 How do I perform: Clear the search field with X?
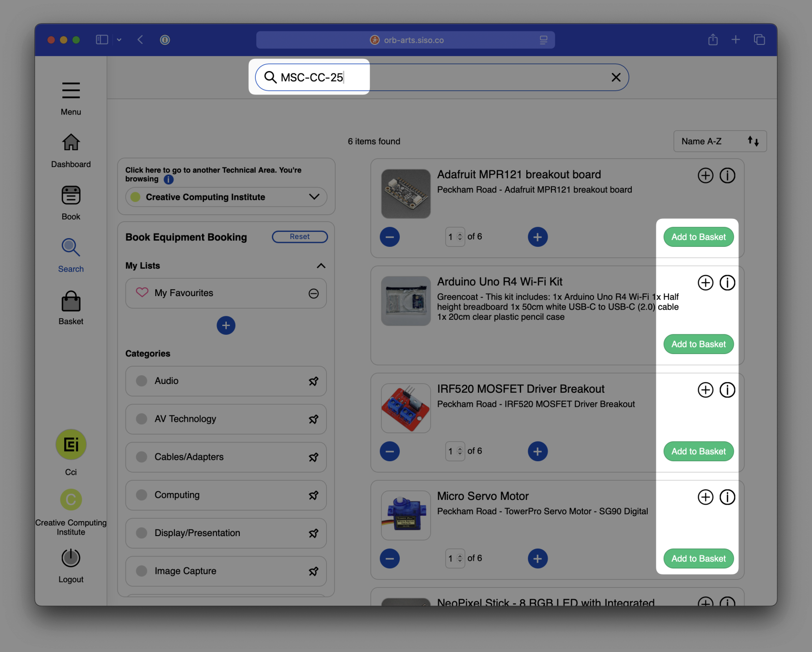click(616, 77)
